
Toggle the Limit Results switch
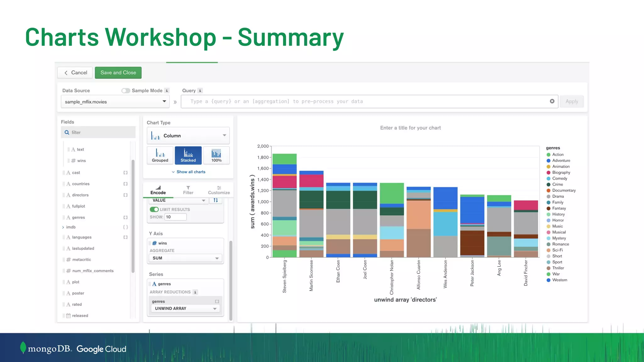tap(154, 210)
